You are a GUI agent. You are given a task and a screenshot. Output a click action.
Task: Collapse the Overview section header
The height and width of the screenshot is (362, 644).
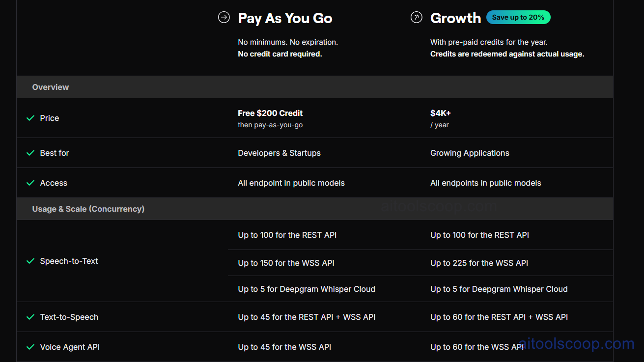point(50,87)
